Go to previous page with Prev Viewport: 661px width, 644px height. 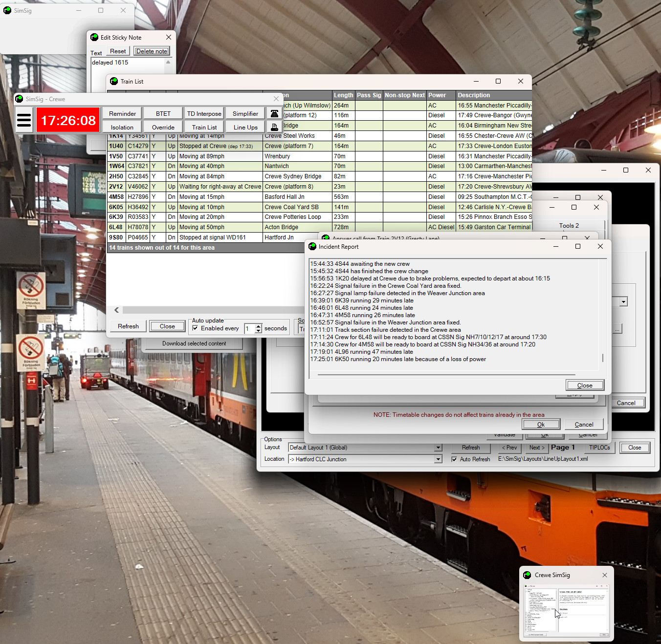coord(509,448)
